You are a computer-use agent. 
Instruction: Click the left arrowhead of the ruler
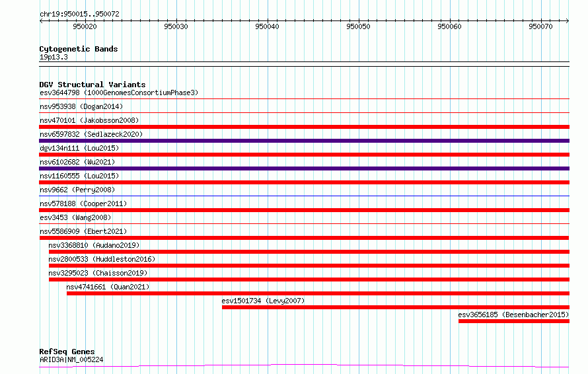click(x=41, y=20)
